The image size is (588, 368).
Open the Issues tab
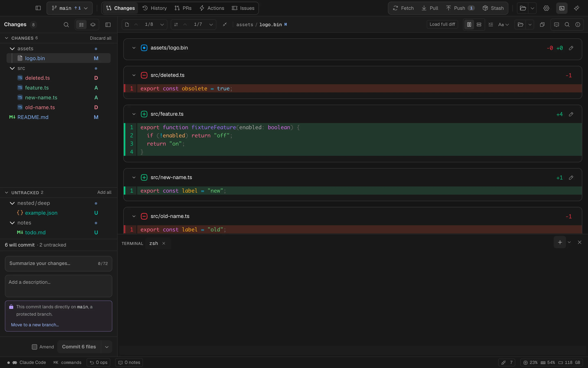click(243, 8)
